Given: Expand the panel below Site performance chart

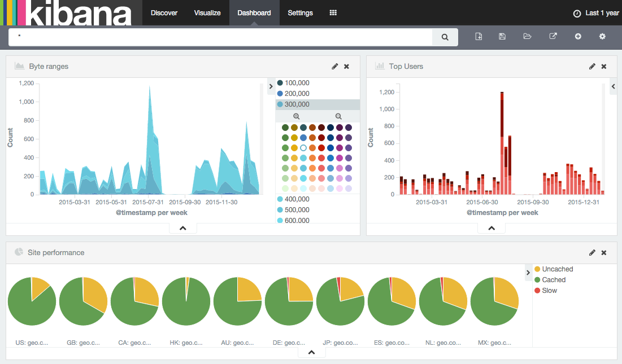Looking at the screenshot, I should coord(312,353).
